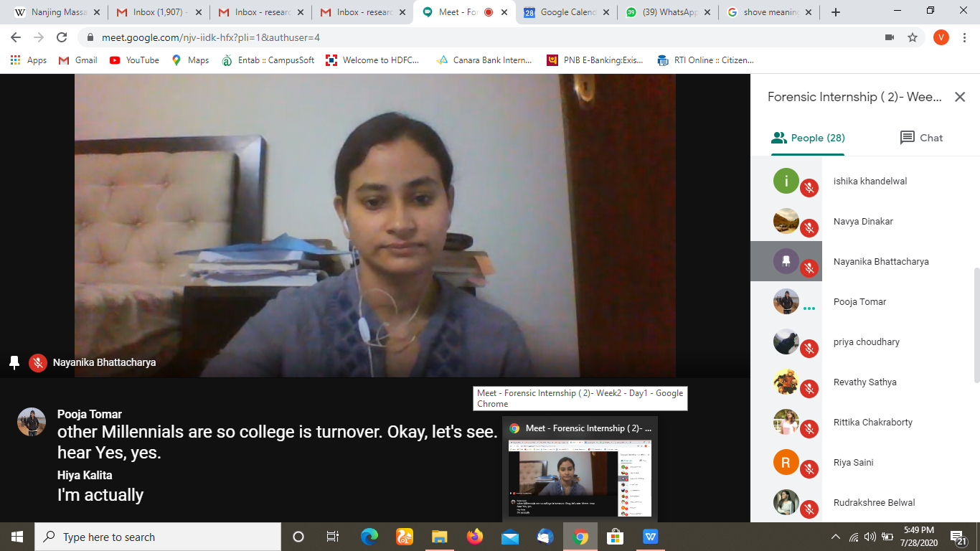This screenshot has width=980, height=551.
Task: Click the muted microphone icon beside ishika khandelwal
Action: (809, 187)
